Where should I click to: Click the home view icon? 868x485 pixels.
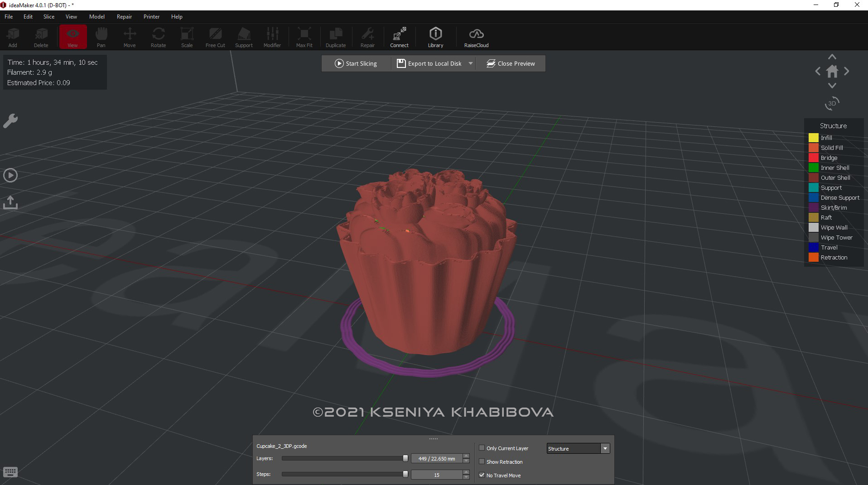pos(832,72)
